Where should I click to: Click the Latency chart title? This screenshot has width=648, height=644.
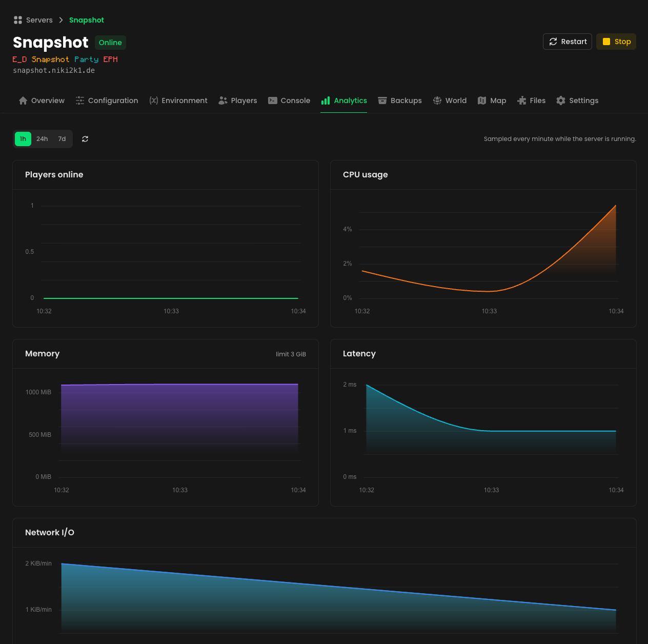[x=359, y=354]
